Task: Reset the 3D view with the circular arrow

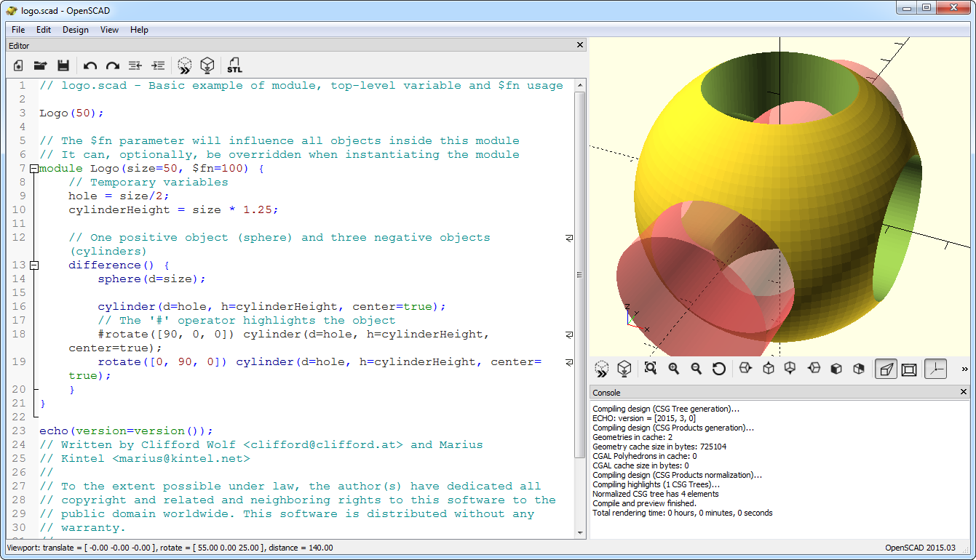Action: [x=719, y=369]
